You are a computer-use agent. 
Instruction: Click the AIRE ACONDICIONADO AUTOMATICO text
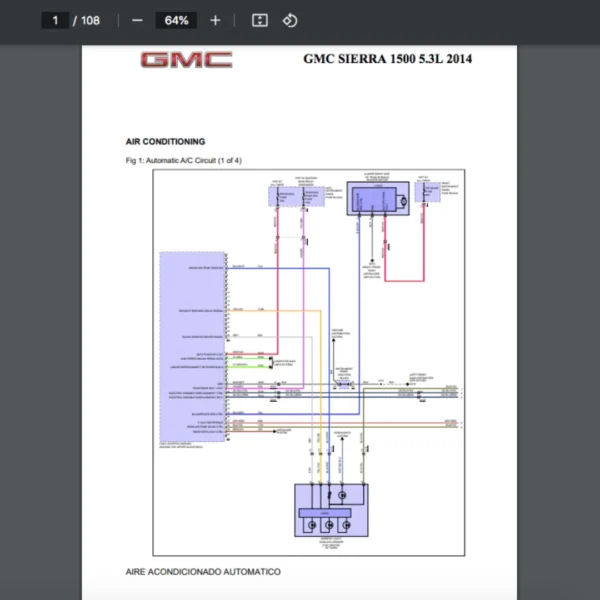(x=203, y=572)
